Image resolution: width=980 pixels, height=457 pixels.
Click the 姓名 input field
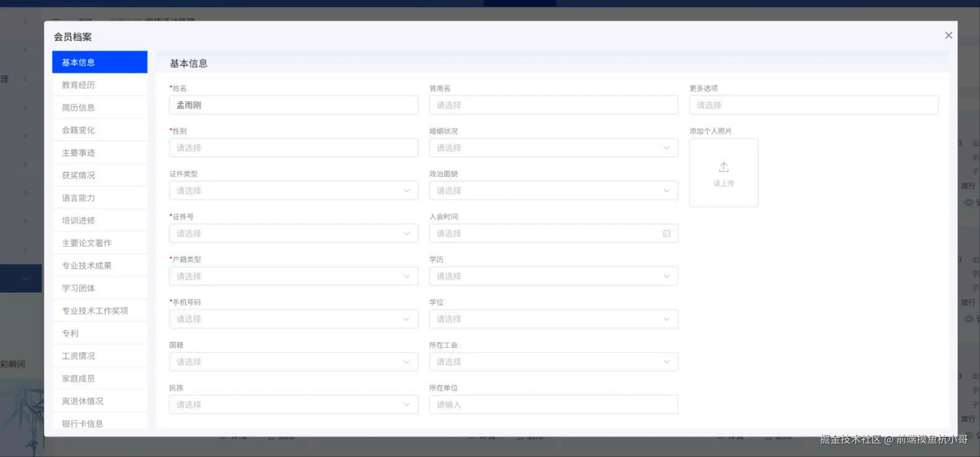[x=293, y=105]
